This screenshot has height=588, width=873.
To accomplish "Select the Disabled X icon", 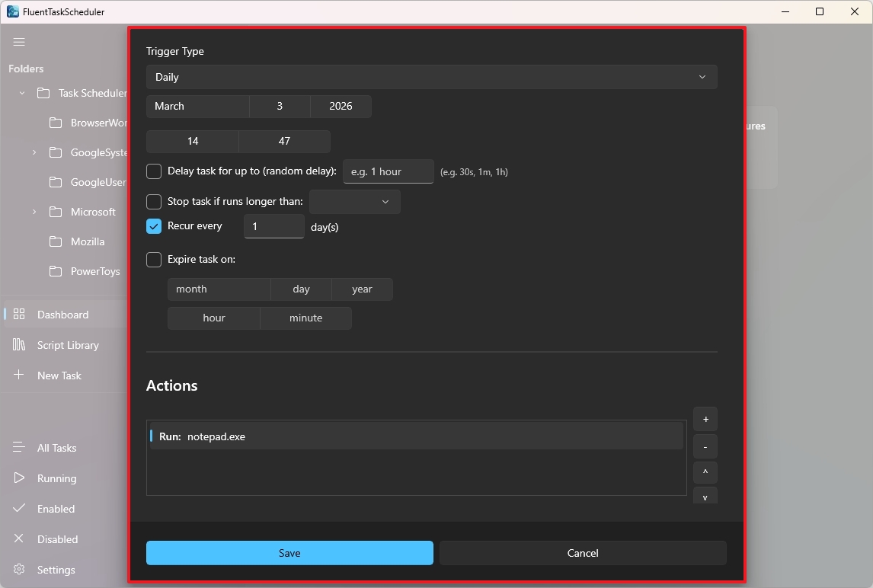I will coord(19,539).
